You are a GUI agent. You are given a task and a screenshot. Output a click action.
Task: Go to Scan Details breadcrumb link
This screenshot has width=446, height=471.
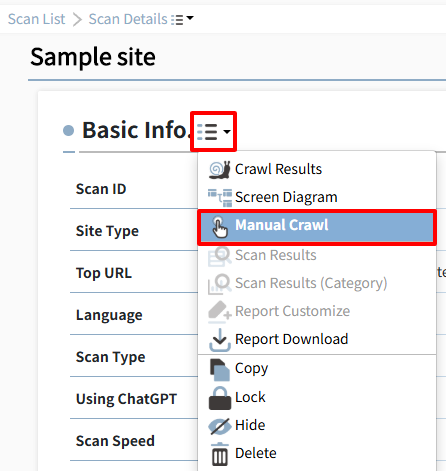[x=128, y=19]
